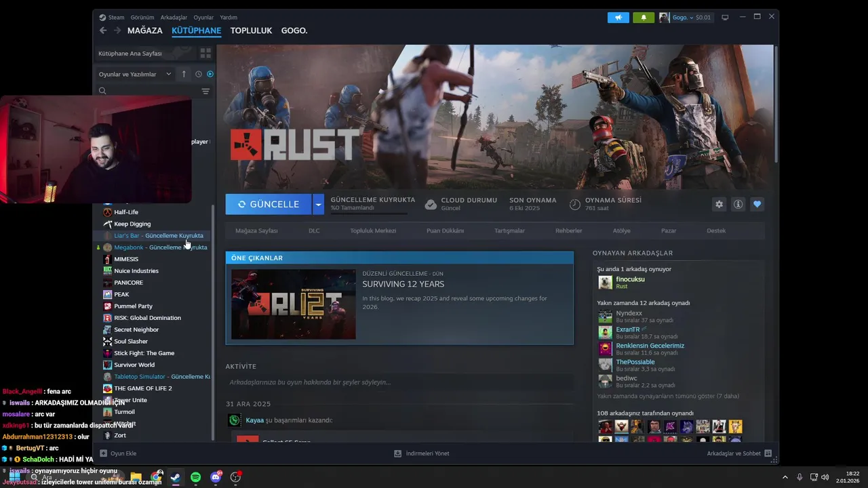
Task: Click the Oynama Süresi clock icon
Action: [x=574, y=204]
